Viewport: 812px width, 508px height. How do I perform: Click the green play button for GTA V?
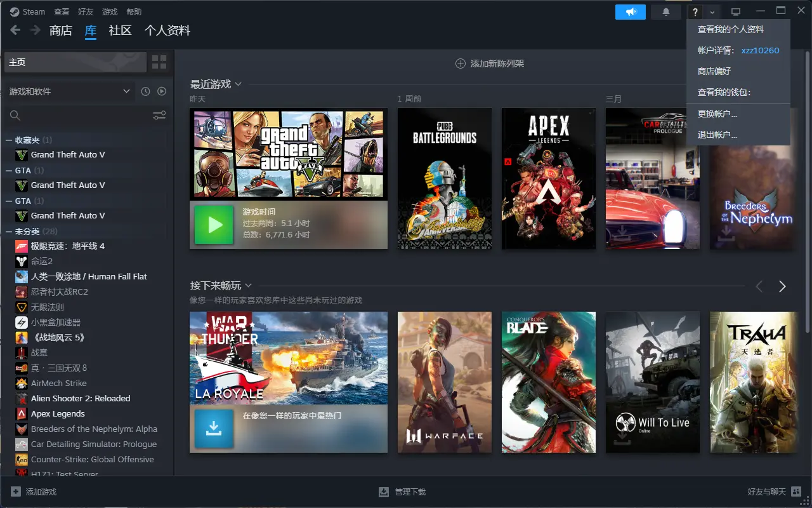(214, 225)
